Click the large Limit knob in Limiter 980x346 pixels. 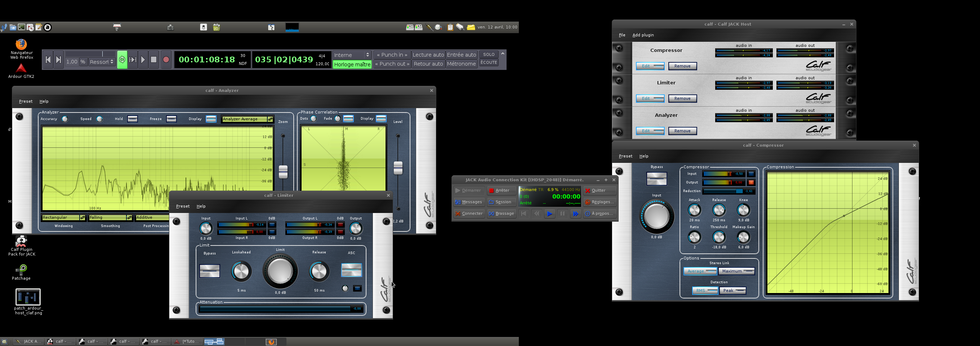pyautogui.click(x=280, y=271)
